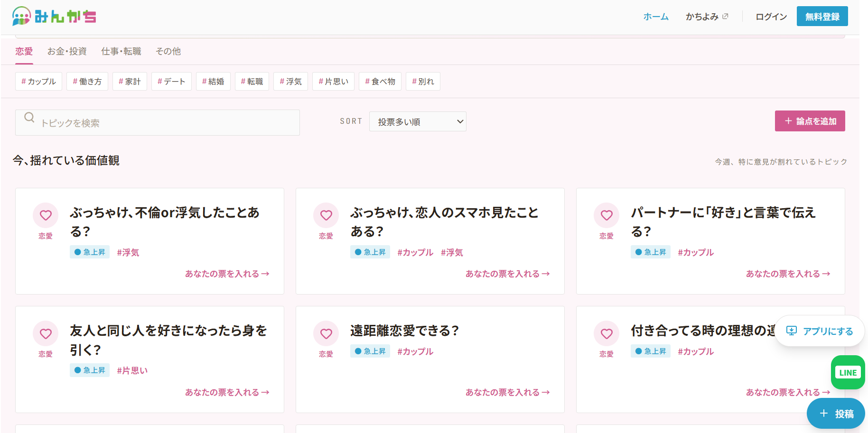Viewport: 868px width, 433px height.
Task: Click アプリにする button
Action: click(x=820, y=331)
